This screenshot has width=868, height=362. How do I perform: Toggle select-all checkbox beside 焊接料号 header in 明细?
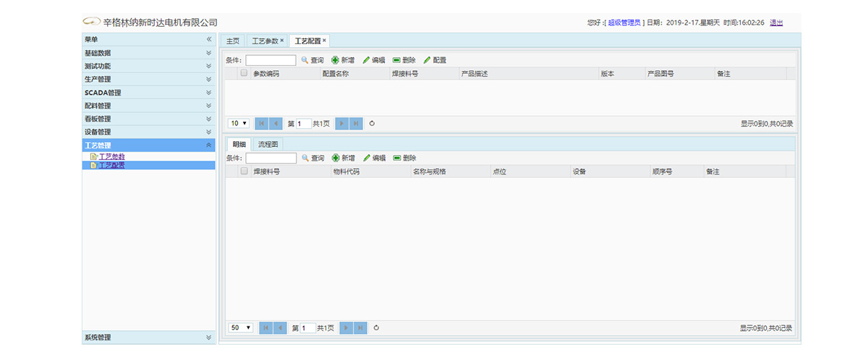(x=244, y=172)
